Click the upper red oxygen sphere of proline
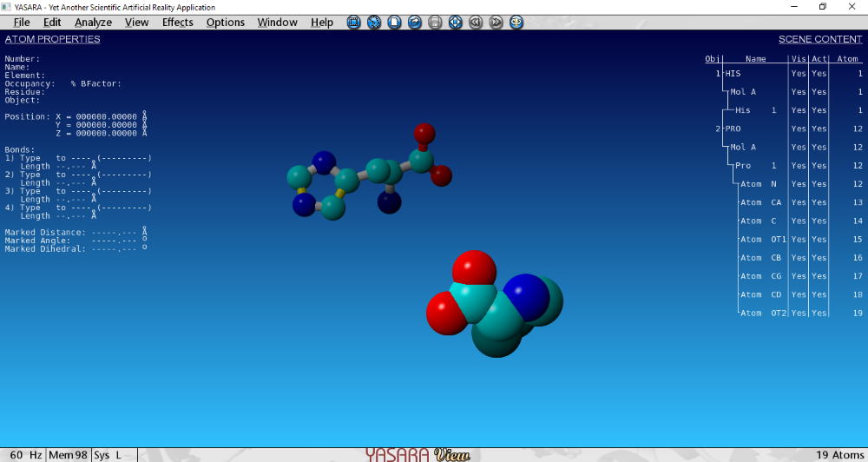The image size is (868, 462). click(x=474, y=268)
